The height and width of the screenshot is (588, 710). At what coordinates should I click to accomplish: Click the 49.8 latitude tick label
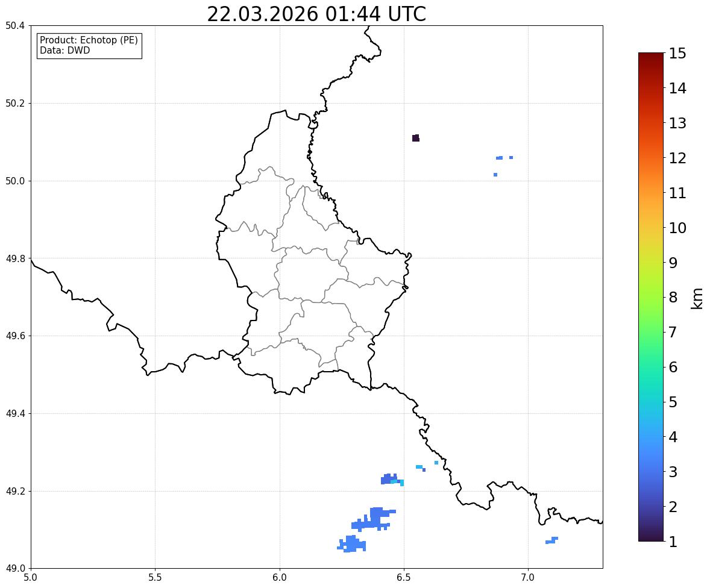click(x=15, y=258)
